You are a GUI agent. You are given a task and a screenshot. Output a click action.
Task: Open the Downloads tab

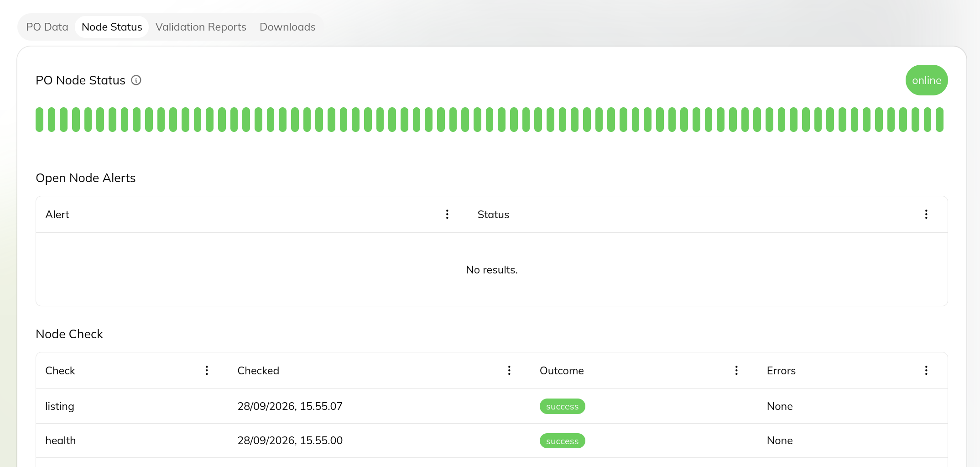(287, 27)
